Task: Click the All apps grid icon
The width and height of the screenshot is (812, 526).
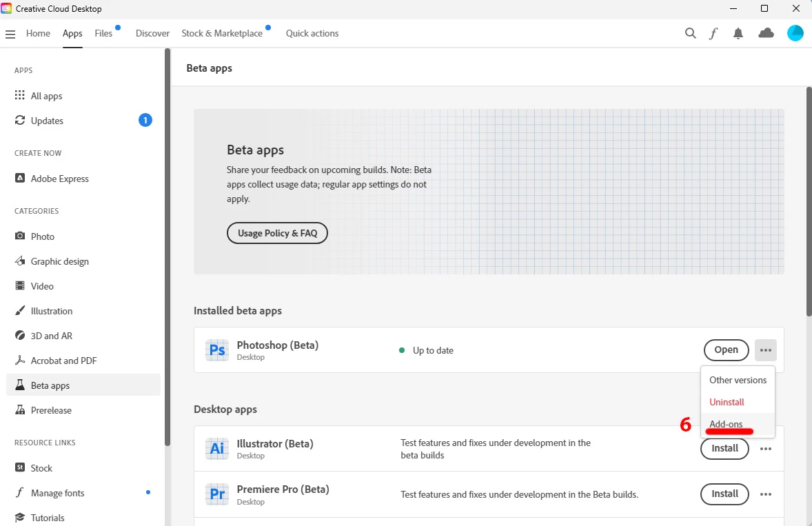Action: [x=20, y=95]
